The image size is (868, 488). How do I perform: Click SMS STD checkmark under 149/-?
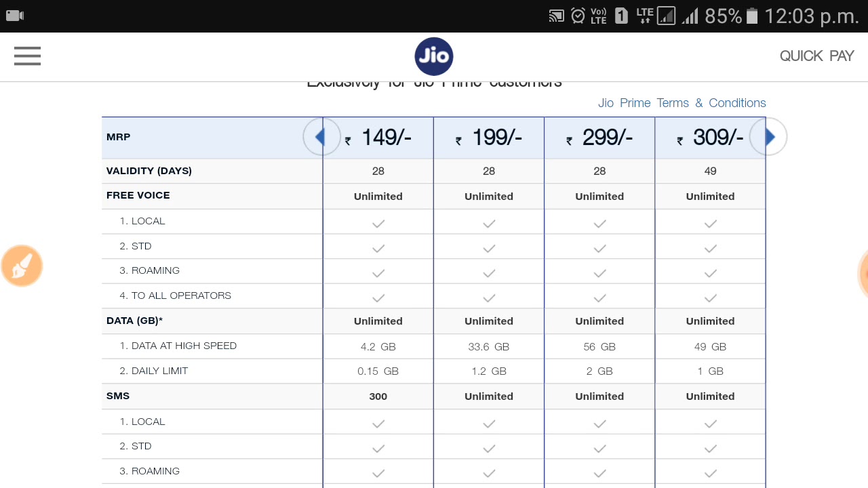point(378,448)
